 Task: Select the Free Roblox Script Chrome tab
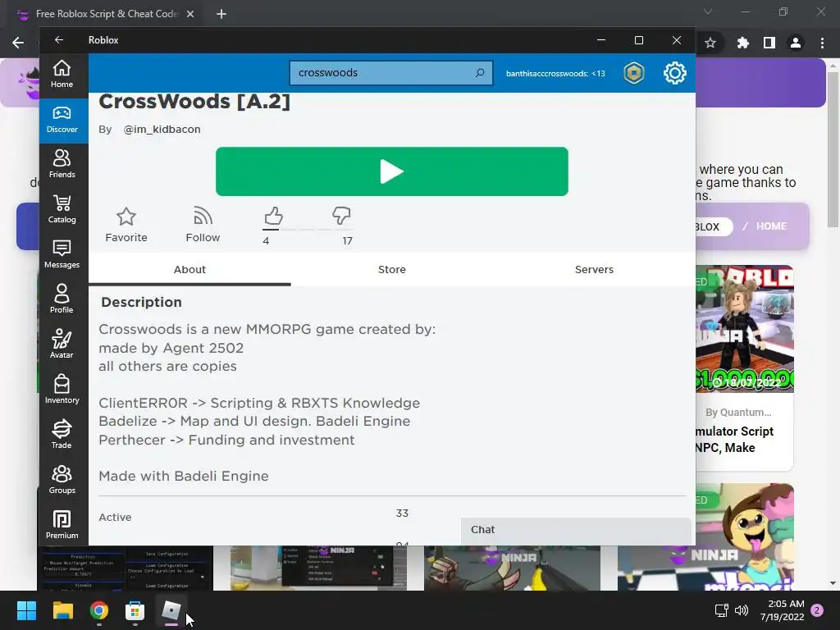point(106,14)
